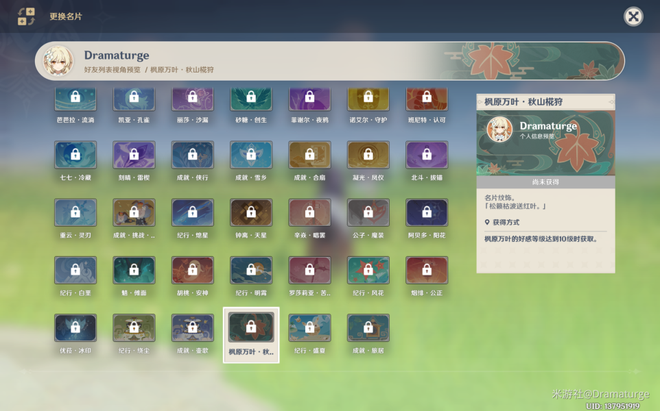
Task: Select the 纪行·明霄 namecard
Action: pos(251,270)
